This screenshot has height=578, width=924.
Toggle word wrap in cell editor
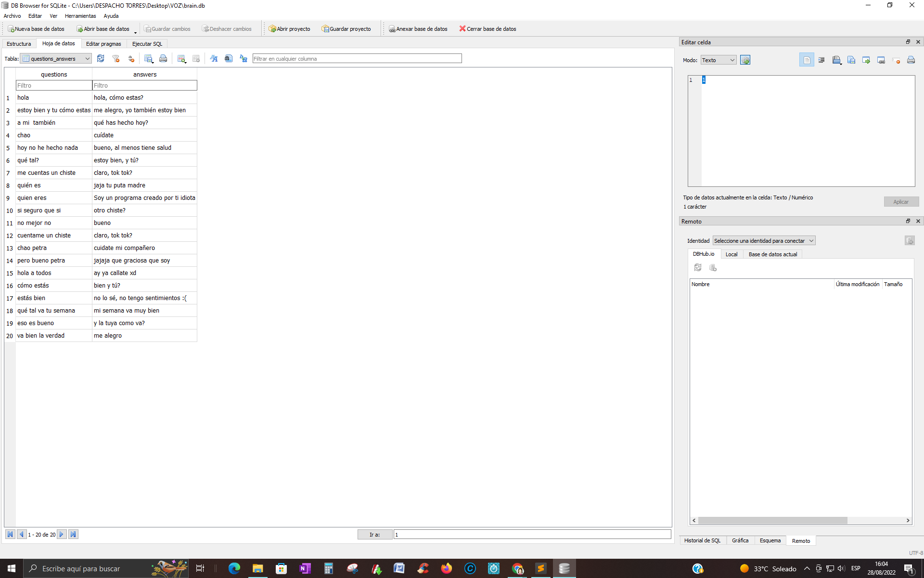(x=807, y=60)
